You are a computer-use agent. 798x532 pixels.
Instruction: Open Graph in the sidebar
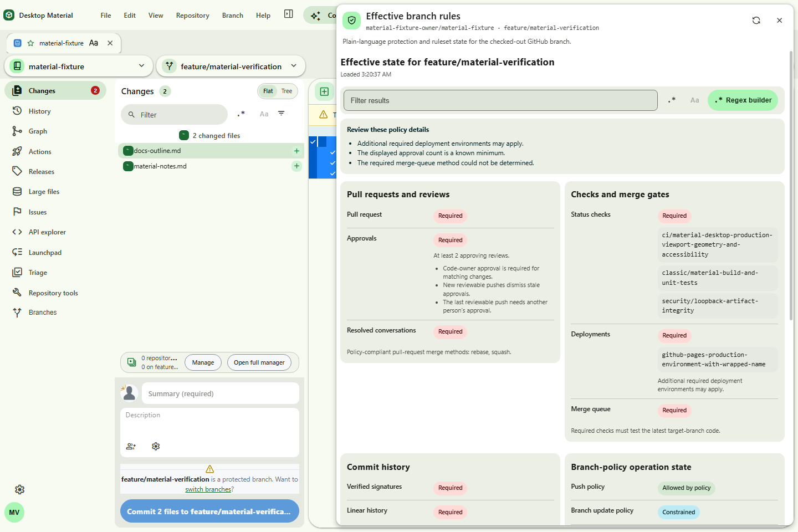point(55,131)
